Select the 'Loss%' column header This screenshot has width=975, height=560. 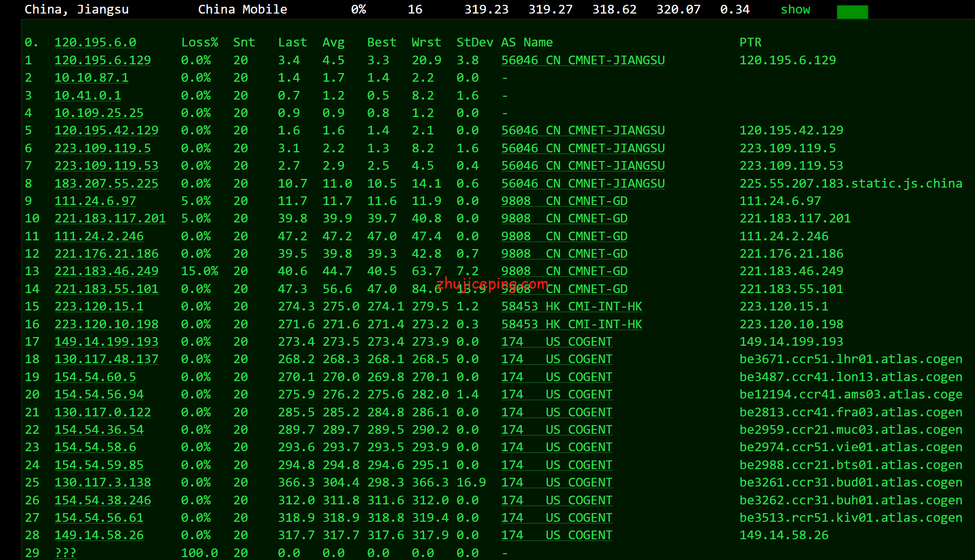pos(200,43)
